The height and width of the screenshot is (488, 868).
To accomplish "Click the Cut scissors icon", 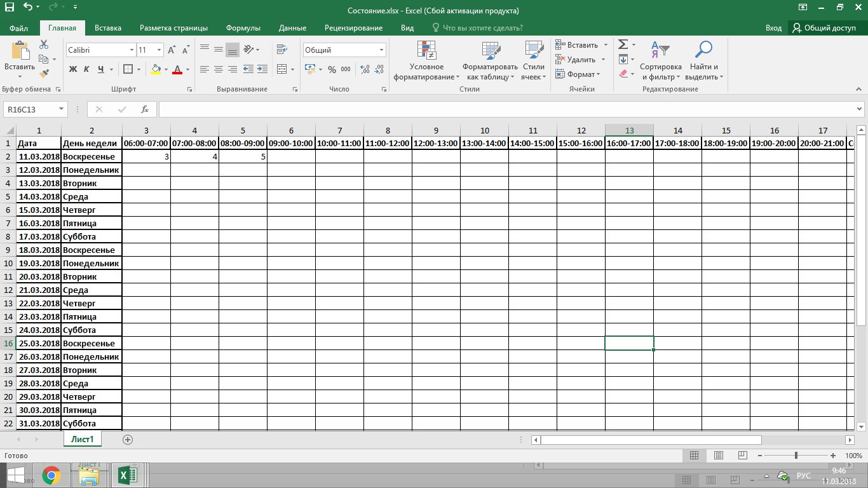I will (44, 44).
